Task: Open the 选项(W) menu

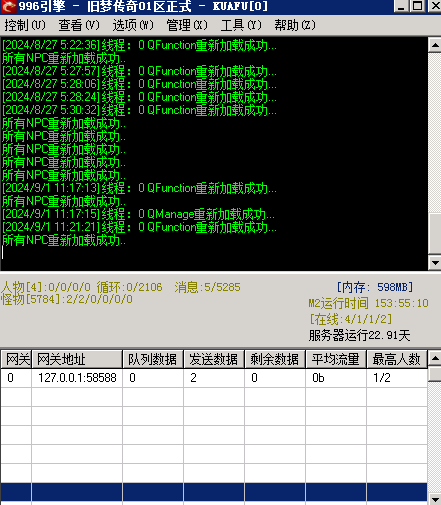Action: (133, 25)
